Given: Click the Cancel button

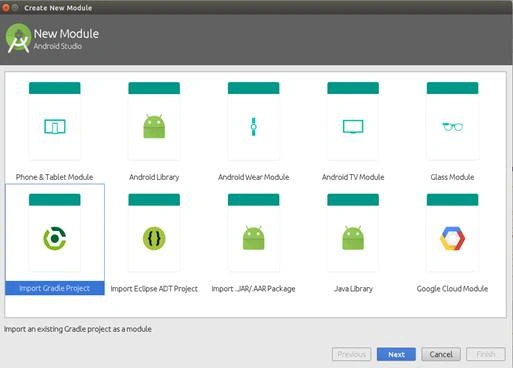Looking at the screenshot, I should pyautogui.click(x=441, y=354).
